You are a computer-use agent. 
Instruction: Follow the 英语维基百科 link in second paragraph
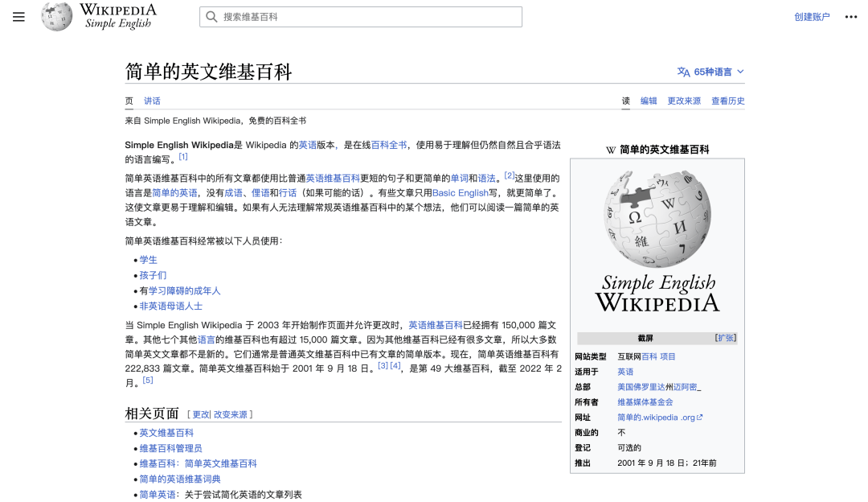pyautogui.click(x=333, y=179)
